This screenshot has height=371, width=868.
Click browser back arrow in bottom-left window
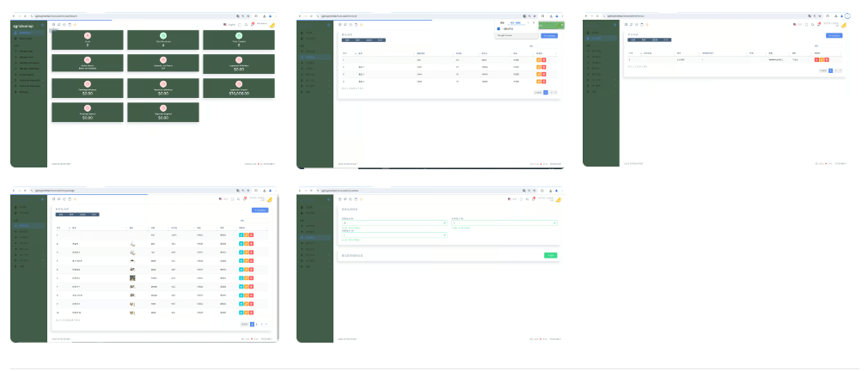14,190
